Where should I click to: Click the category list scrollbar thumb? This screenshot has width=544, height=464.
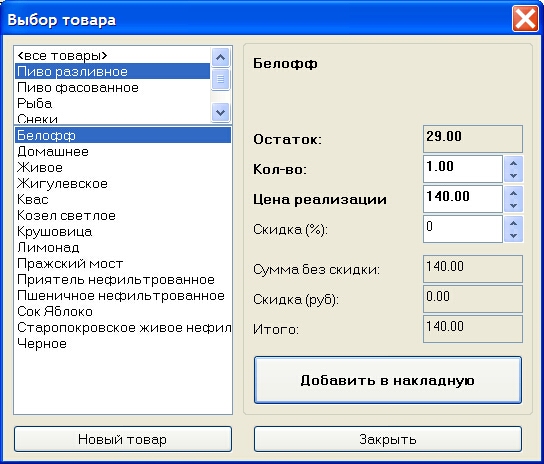click(x=220, y=79)
